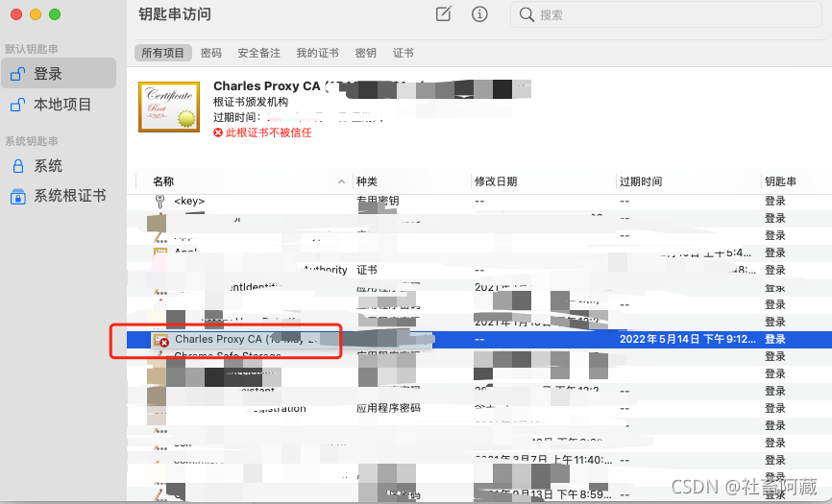Select the <key> row
The image size is (832, 504).
coord(479,202)
